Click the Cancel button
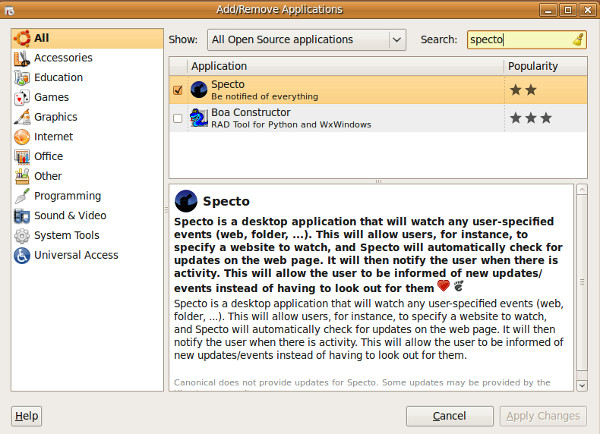This screenshot has height=434, width=600. [x=450, y=416]
